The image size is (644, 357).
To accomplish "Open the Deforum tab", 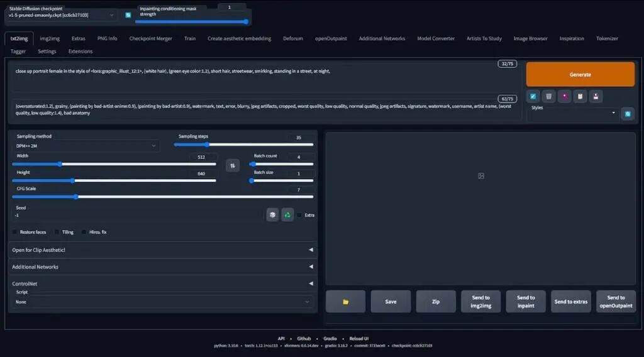I will pyautogui.click(x=293, y=38).
